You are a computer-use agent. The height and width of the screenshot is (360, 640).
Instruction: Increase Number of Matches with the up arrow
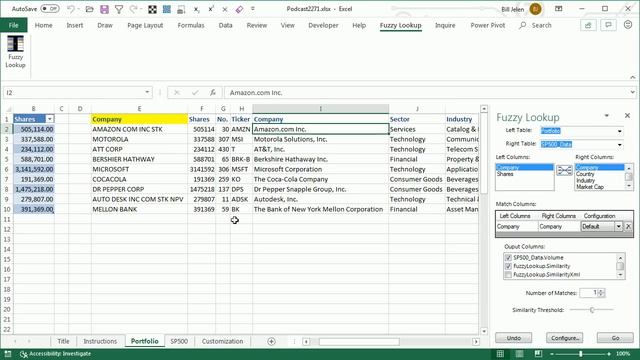click(601, 291)
